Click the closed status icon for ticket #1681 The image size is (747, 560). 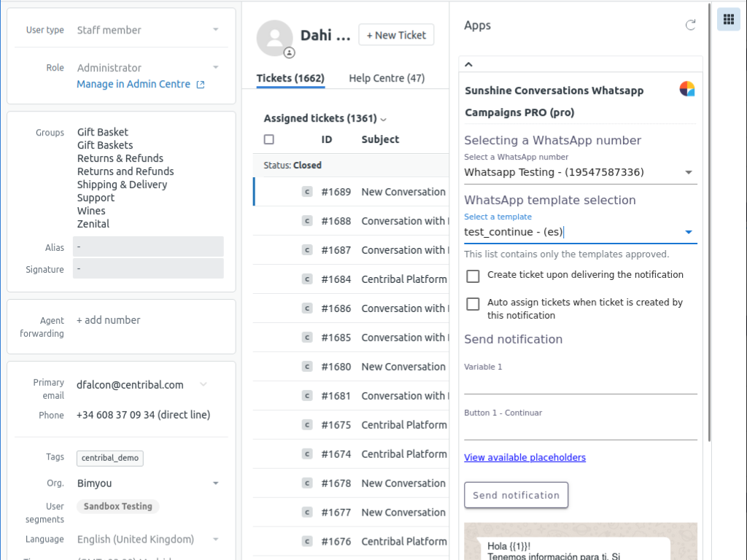tap(307, 396)
